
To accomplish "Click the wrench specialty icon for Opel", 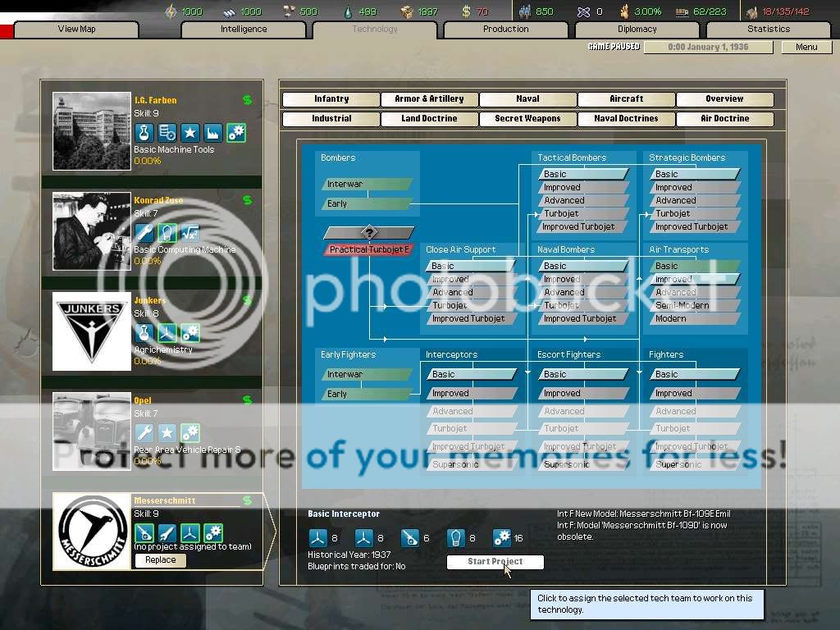I will coord(144,433).
